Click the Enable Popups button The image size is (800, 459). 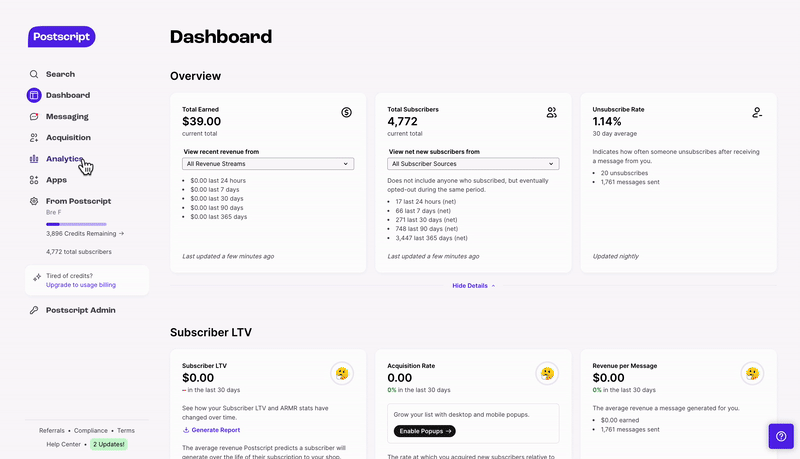[x=424, y=431]
